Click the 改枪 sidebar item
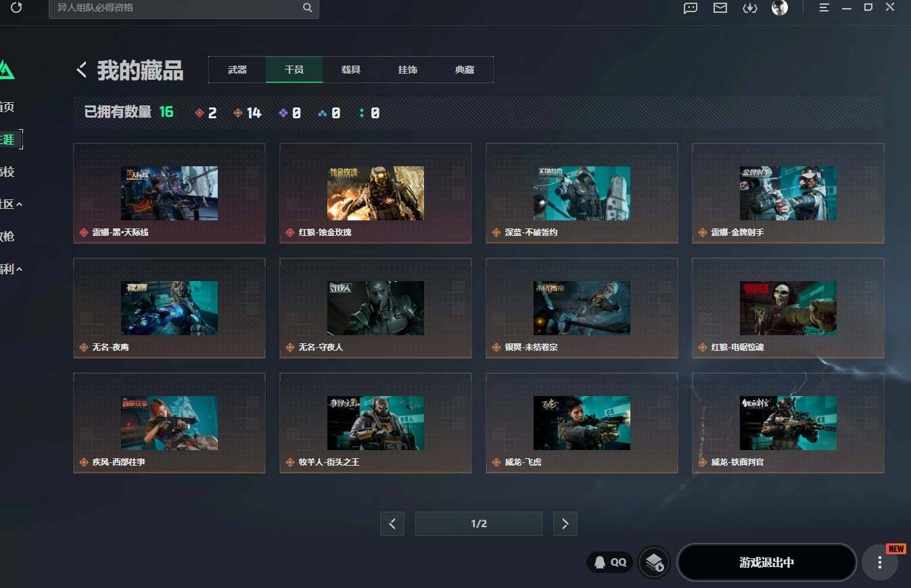 point(7,237)
